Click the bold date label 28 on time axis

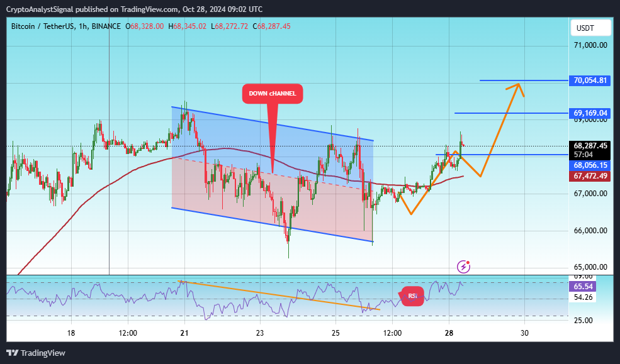(x=449, y=333)
